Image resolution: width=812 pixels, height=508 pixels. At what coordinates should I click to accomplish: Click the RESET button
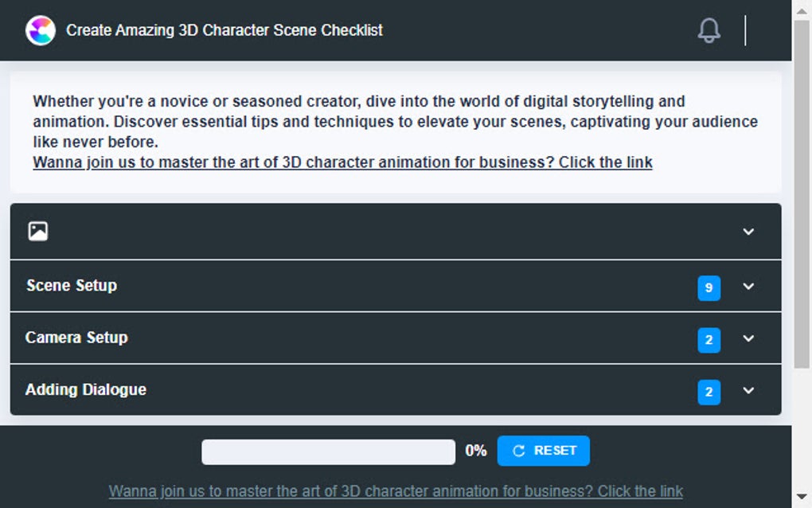coord(543,451)
